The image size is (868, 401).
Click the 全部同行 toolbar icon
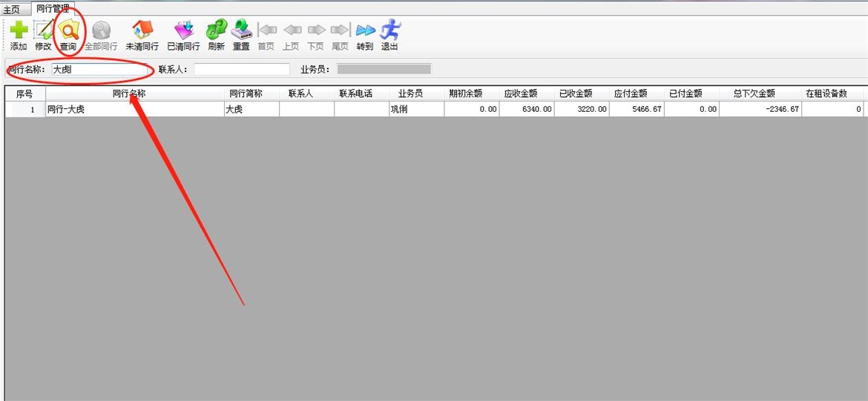pos(101,30)
